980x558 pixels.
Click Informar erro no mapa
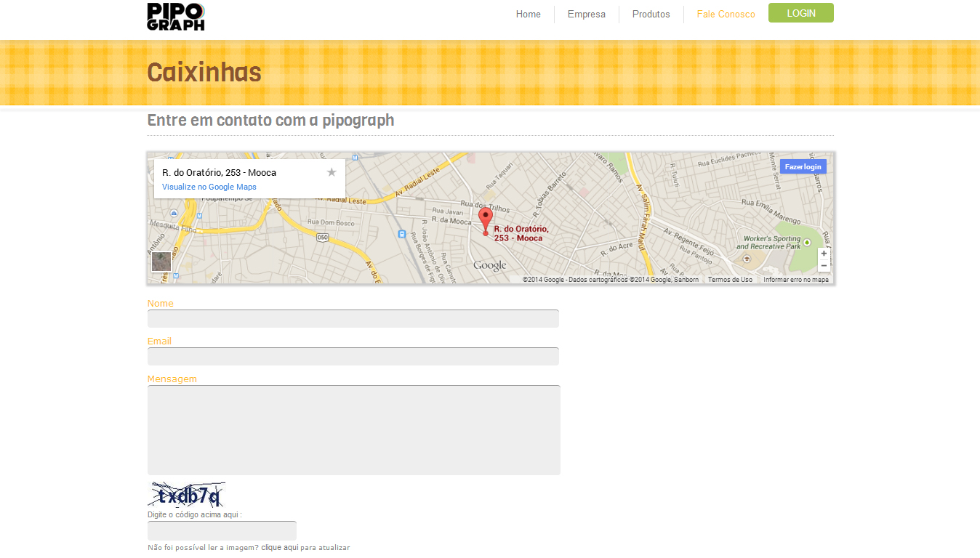[796, 280]
